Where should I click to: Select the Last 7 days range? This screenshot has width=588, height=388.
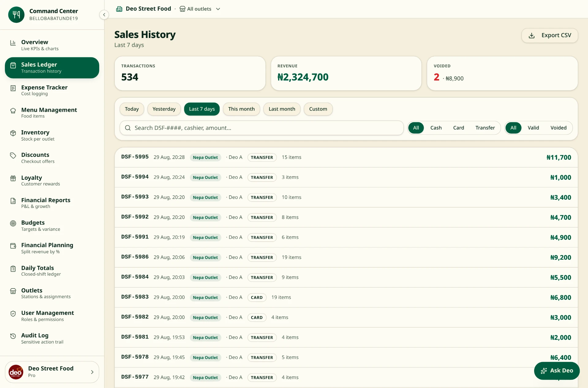point(202,109)
